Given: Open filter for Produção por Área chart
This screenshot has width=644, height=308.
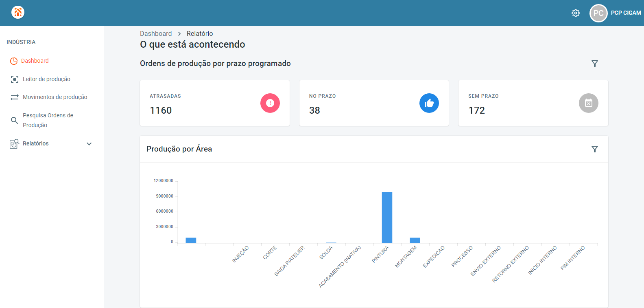Looking at the screenshot, I should (x=594, y=149).
